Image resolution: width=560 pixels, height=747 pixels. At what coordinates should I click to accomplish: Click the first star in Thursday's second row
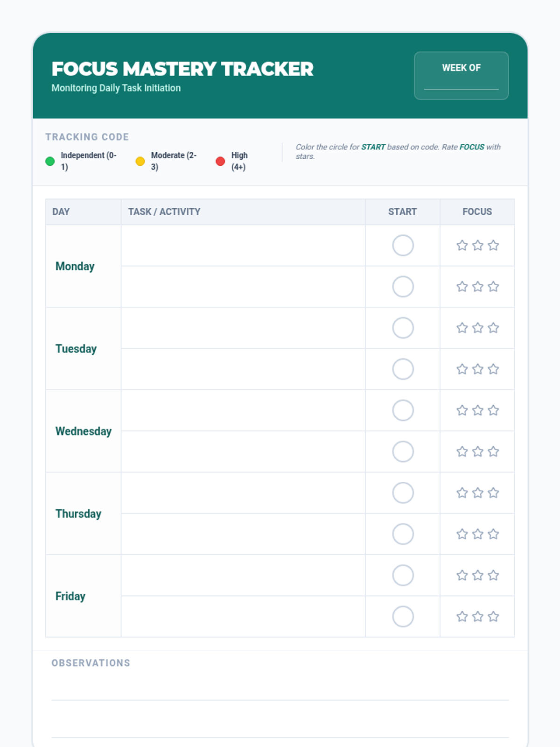click(462, 534)
